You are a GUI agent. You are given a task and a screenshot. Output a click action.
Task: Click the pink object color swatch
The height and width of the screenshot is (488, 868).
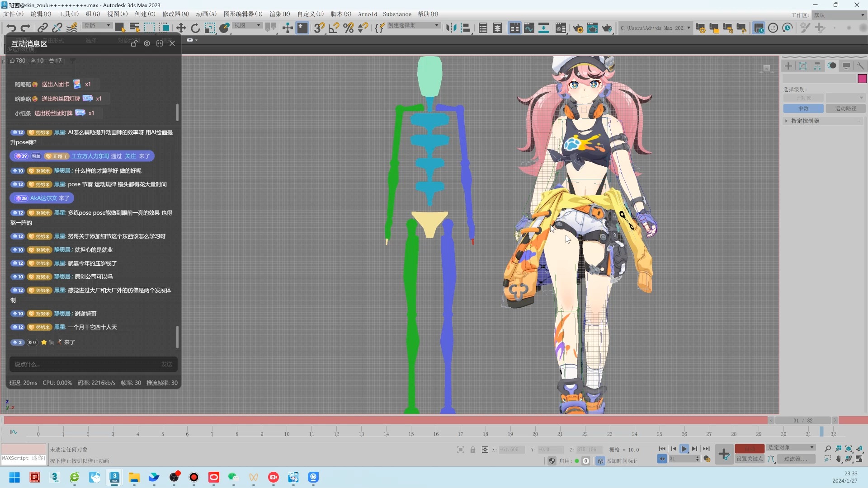862,79
